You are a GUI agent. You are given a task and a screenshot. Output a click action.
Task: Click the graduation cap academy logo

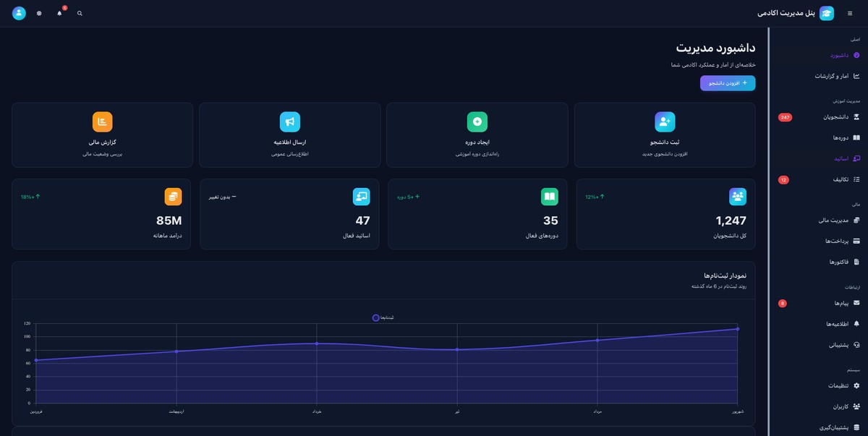826,14
